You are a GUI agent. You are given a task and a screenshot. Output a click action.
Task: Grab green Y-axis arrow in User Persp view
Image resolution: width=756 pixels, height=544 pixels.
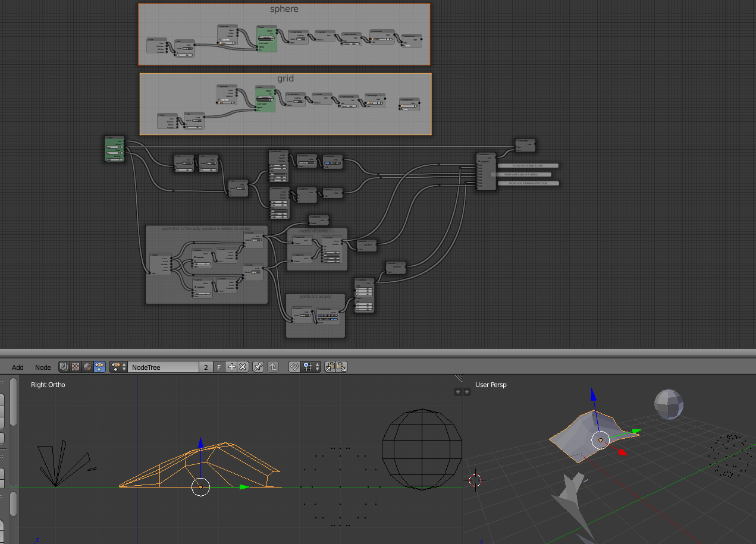[636, 432]
